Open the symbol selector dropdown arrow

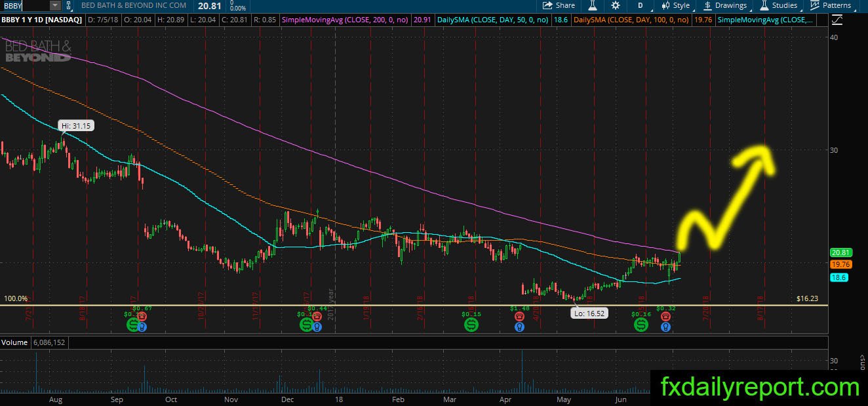tap(55, 5)
